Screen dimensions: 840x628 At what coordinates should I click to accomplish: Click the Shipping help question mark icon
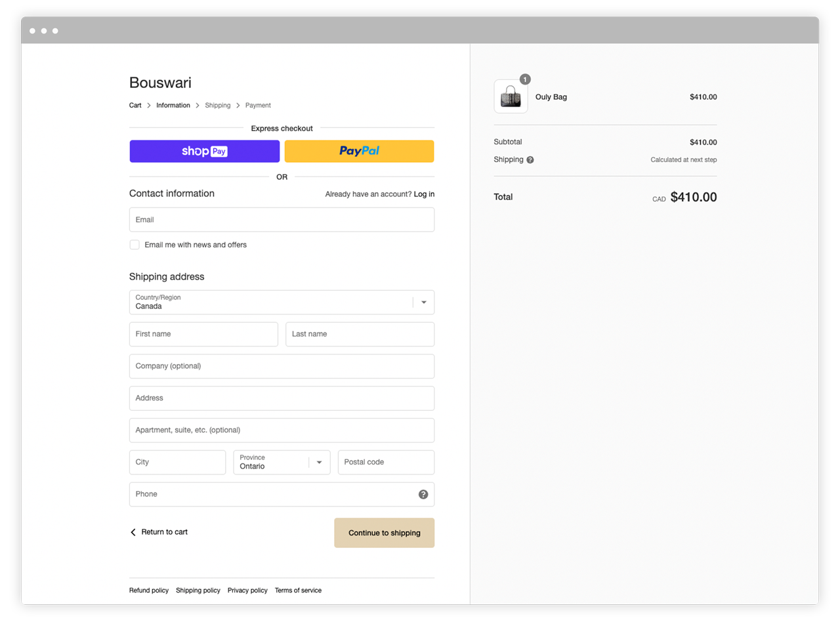(530, 159)
